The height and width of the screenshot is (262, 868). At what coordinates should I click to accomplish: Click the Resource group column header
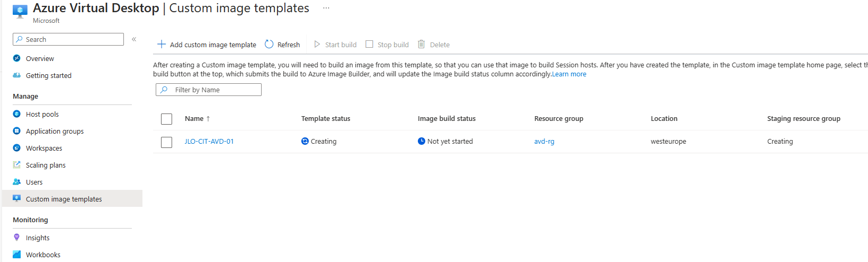coord(559,119)
